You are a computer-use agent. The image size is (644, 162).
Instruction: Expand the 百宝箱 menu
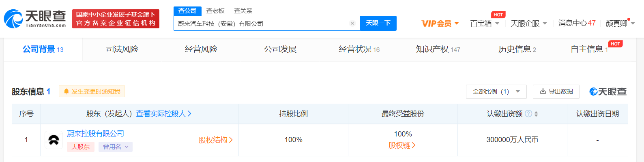(x=485, y=23)
